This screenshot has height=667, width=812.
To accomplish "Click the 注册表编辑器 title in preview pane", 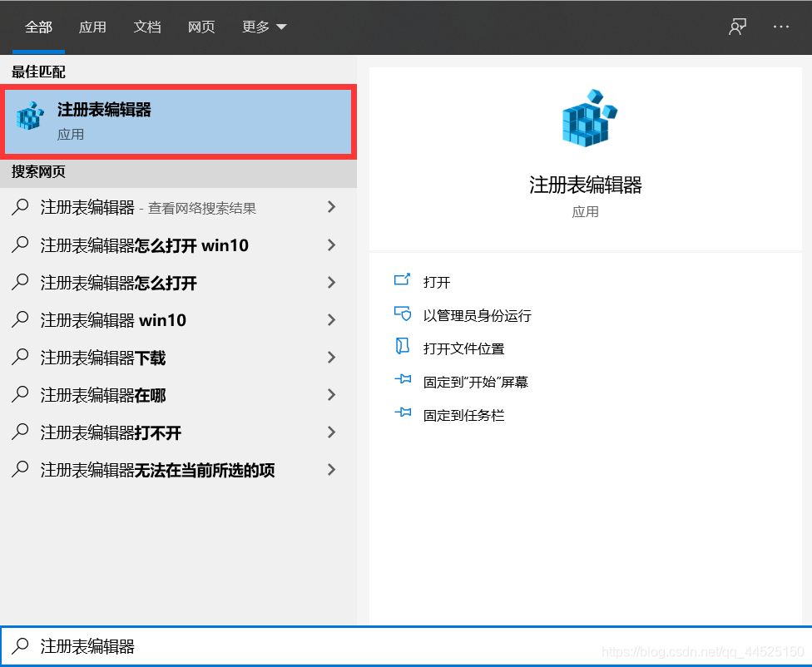I will tap(585, 185).
